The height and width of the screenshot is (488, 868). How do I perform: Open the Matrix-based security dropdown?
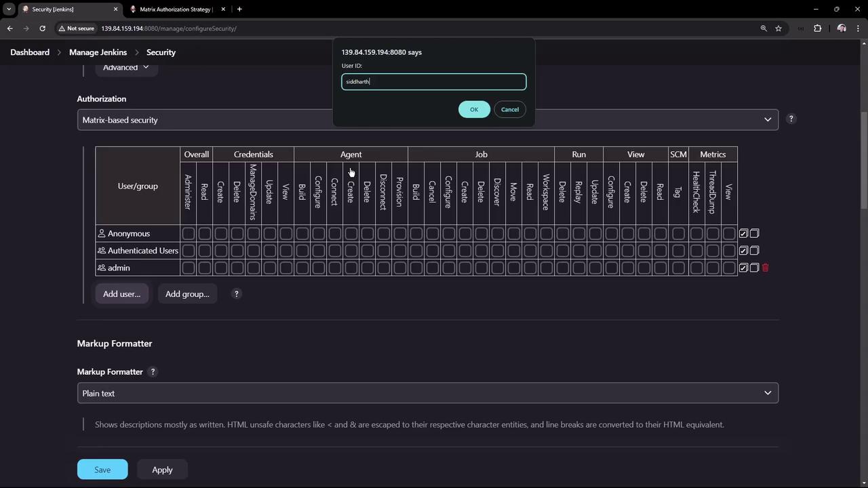pyautogui.click(x=427, y=120)
